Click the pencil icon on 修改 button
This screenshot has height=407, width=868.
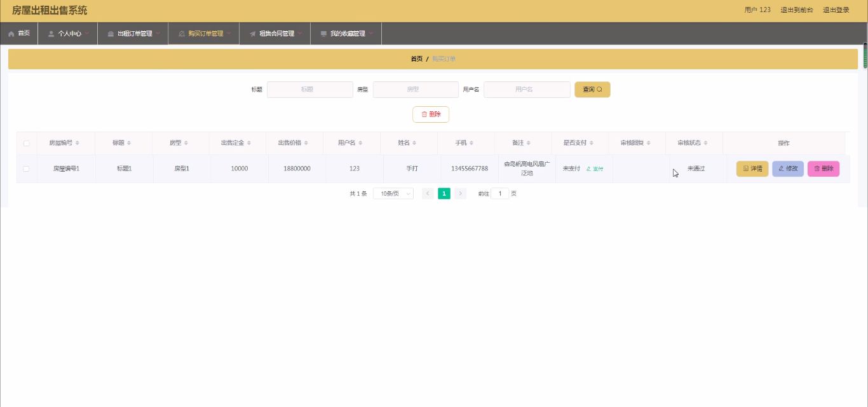tap(782, 169)
